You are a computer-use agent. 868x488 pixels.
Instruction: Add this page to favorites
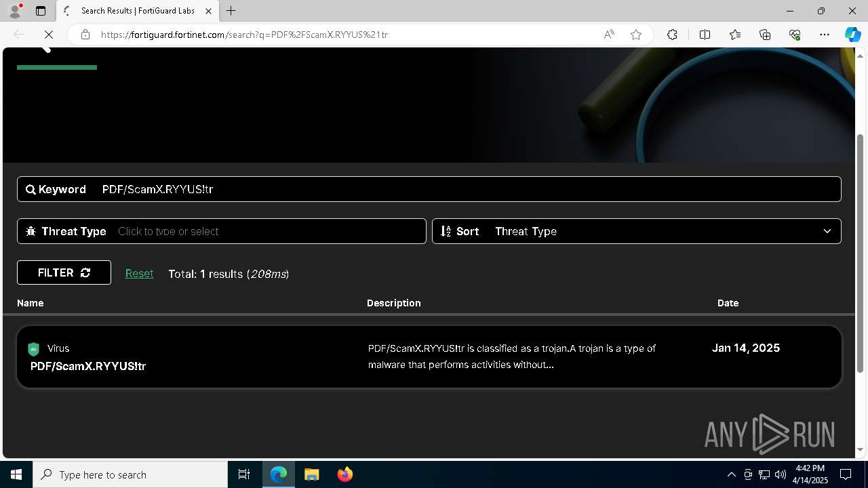pos(636,35)
